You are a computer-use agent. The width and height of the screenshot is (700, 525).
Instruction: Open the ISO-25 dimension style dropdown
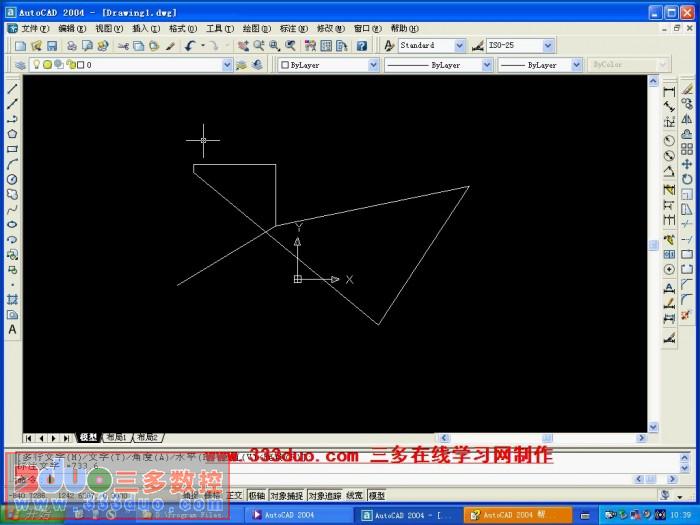548,46
